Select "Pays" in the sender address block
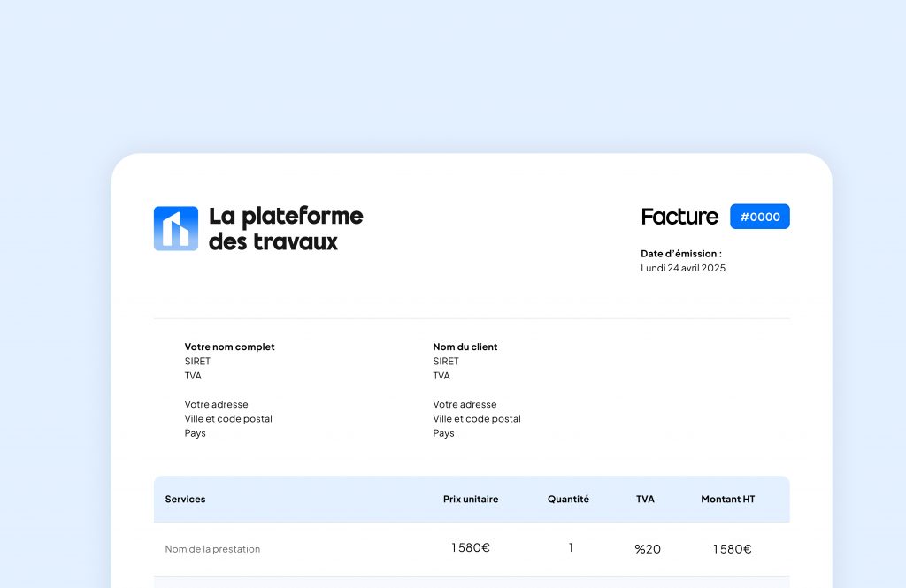This screenshot has height=588, width=906. 195,433
